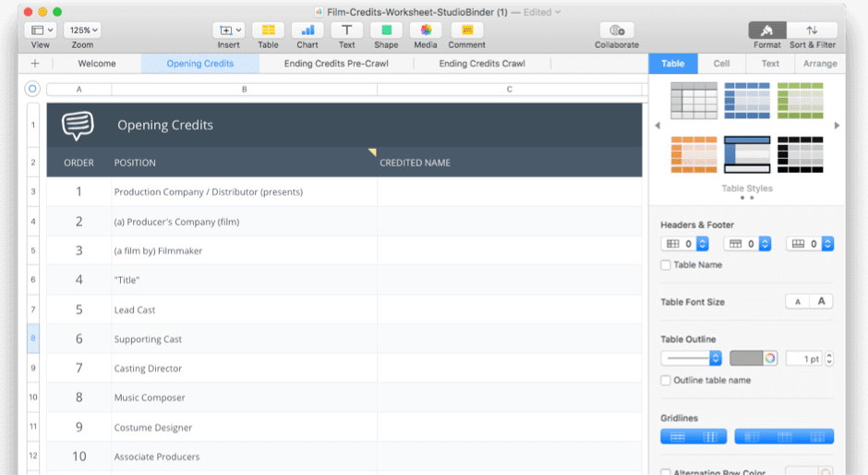Click the Opening Credits title cell
The width and height of the screenshot is (868, 475).
[377, 125]
